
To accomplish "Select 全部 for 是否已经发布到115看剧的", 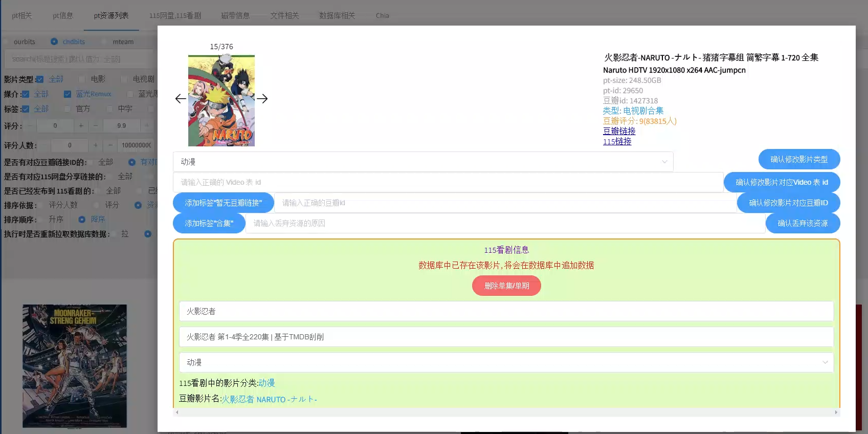I will pos(109,191).
